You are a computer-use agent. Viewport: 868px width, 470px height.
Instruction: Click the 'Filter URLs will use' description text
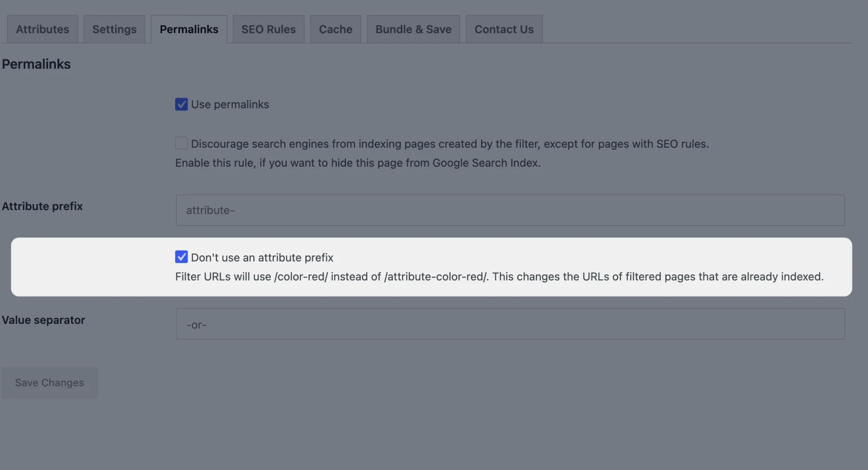499,277
